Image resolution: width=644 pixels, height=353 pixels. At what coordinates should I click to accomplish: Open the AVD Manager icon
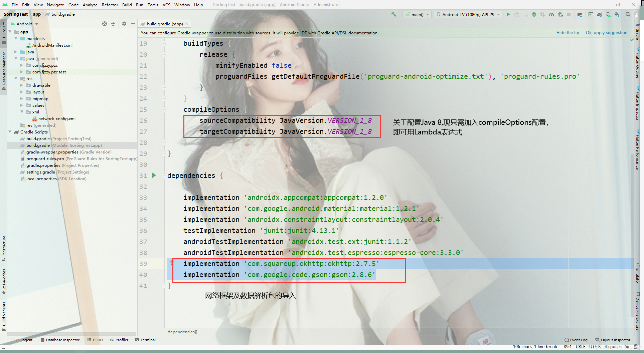[609, 14]
